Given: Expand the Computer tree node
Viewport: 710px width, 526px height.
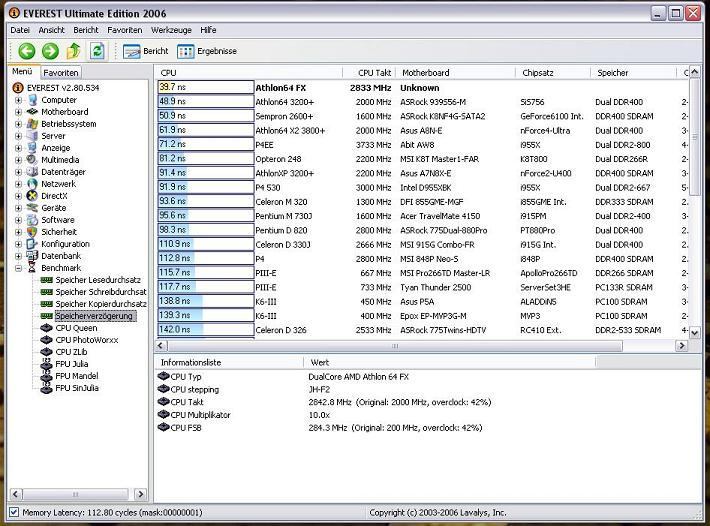Looking at the screenshot, I should pyautogui.click(x=19, y=100).
